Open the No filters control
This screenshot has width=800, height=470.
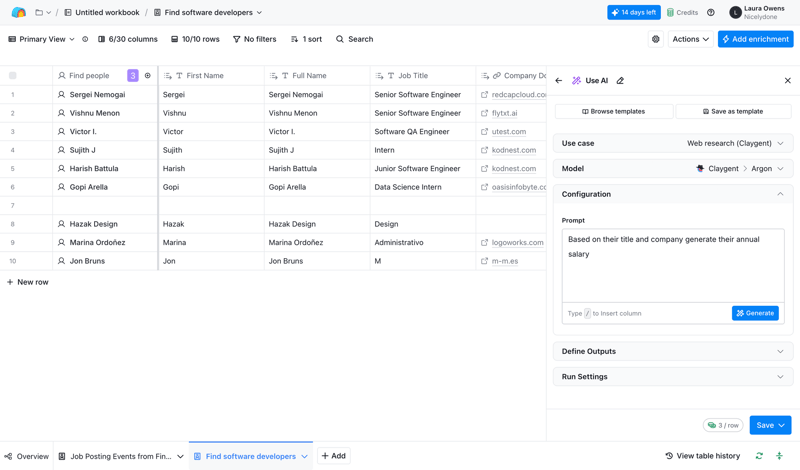(x=255, y=39)
